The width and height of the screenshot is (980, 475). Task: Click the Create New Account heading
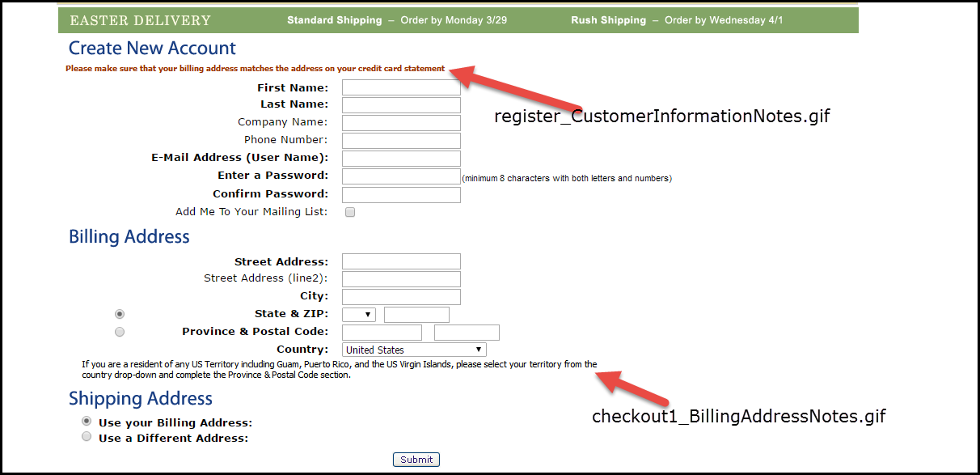pyautogui.click(x=152, y=49)
